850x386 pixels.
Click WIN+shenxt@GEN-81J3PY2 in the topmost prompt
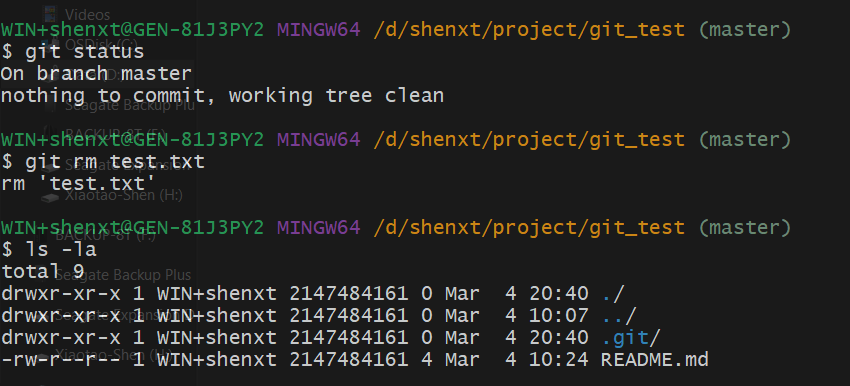132,30
